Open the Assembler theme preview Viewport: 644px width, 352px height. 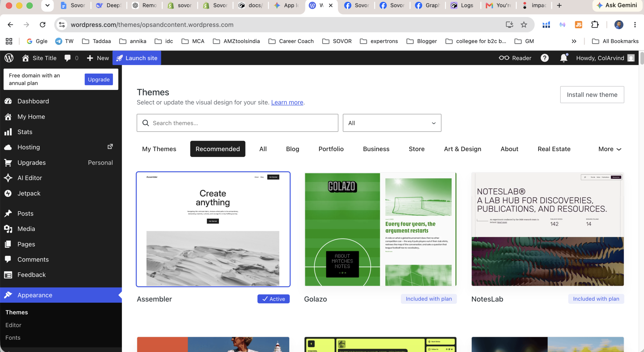[x=213, y=229]
